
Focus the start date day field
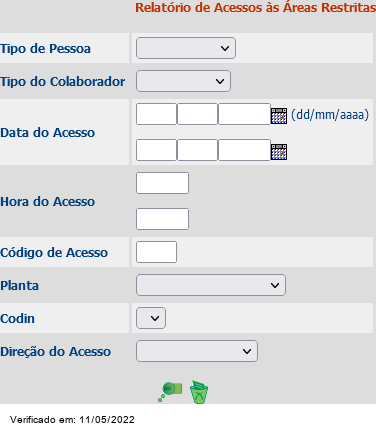(156, 114)
